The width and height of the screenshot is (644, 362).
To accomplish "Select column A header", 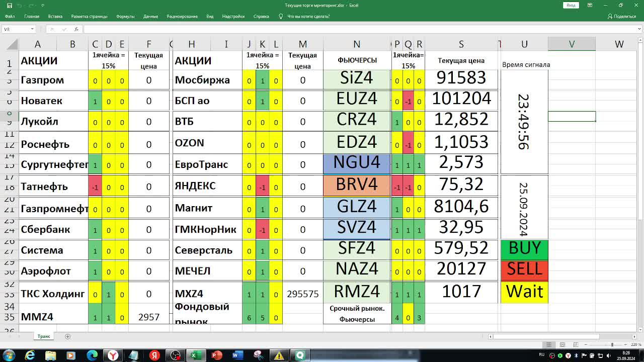I will coord(37,44).
